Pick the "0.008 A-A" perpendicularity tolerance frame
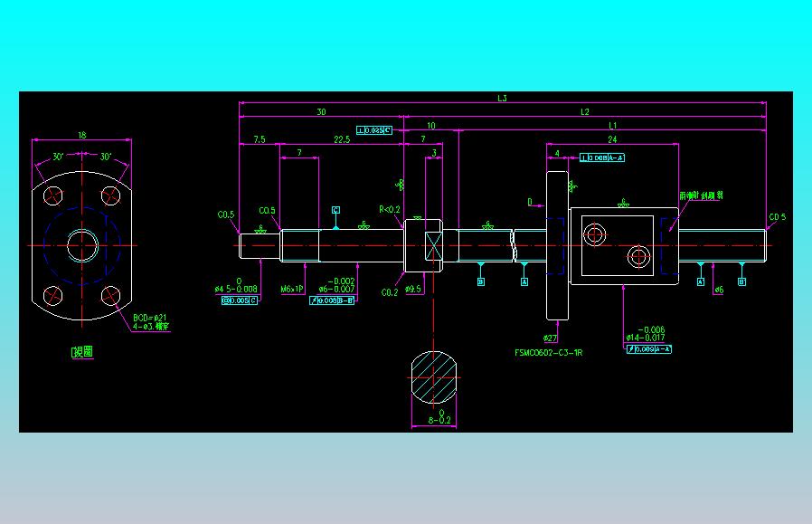Image resolution: width=812 pixels, height=524 pixels. coord(601,157)
